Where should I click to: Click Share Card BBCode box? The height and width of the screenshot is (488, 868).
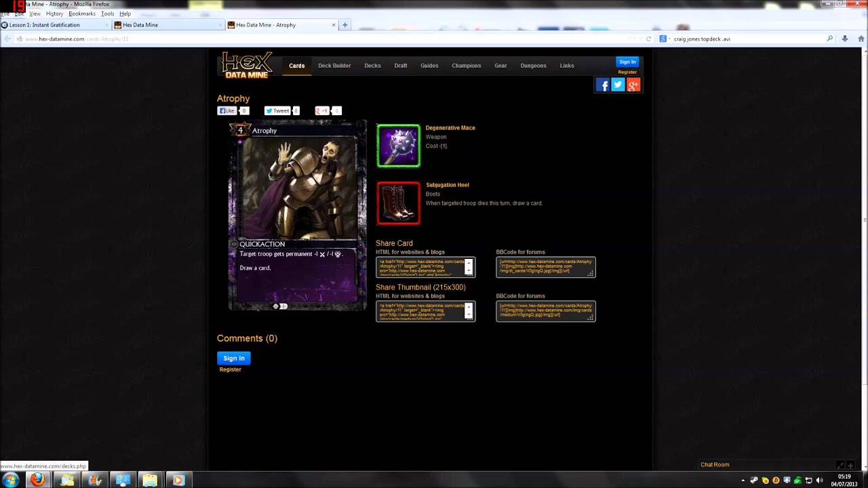[x=546, y=267]
